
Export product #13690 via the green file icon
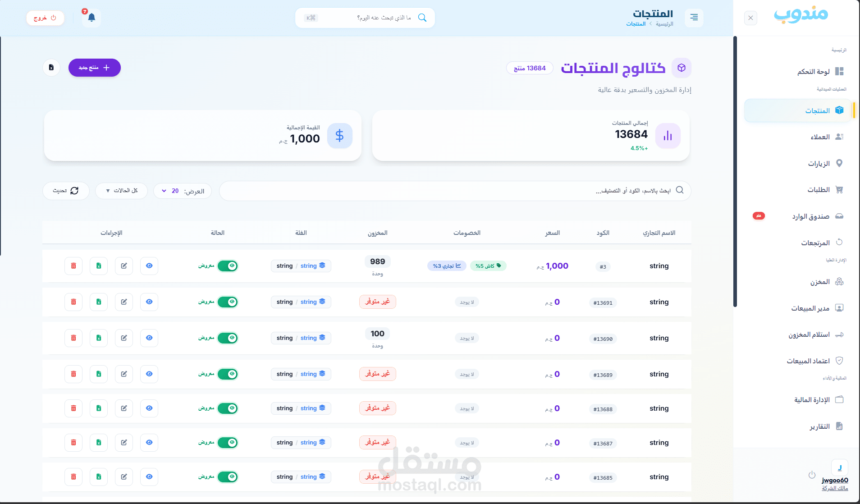point(98,338)
